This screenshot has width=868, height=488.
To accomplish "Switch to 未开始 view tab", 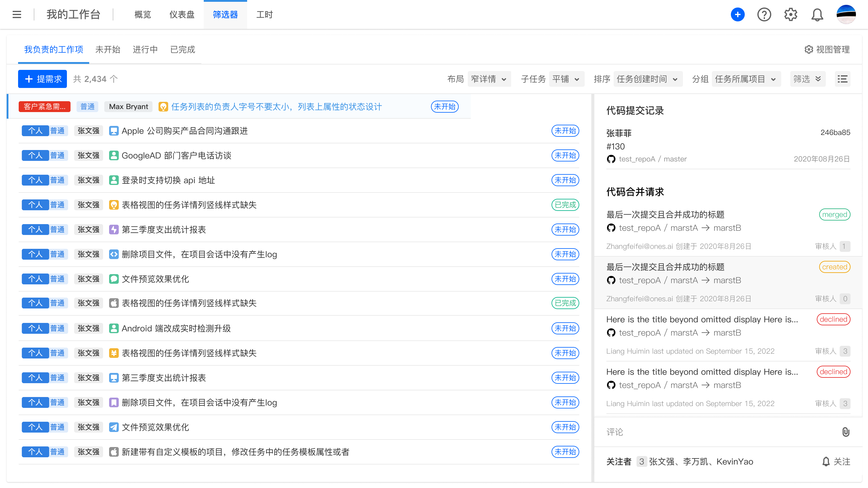I will 108,50.
